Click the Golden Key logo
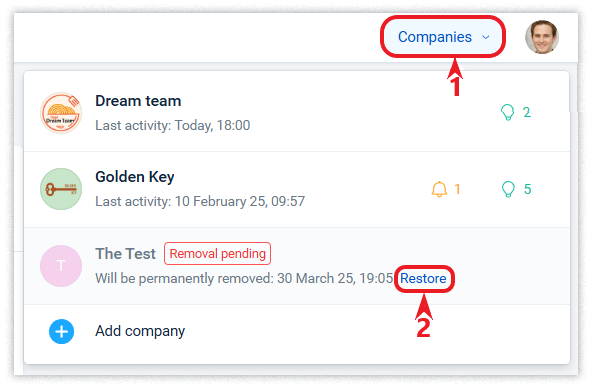Image resolution: width=592 pixels, height=388 pixels. tap(61, 189)
